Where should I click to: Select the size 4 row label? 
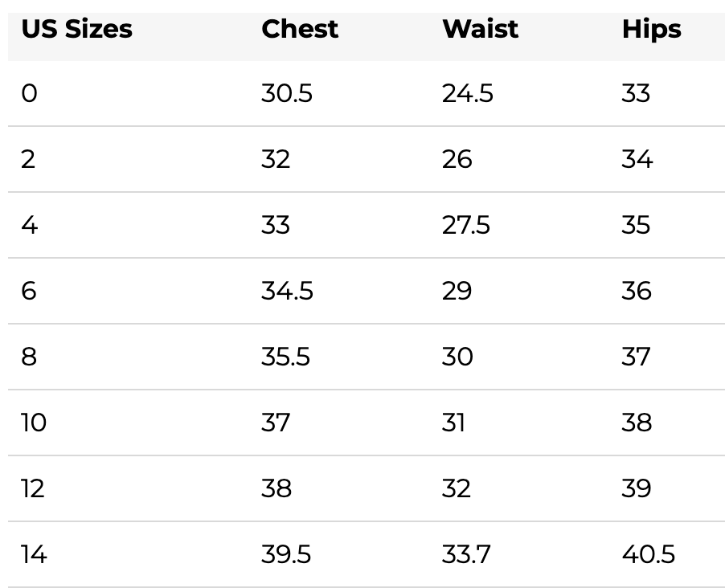pos(29,225)
